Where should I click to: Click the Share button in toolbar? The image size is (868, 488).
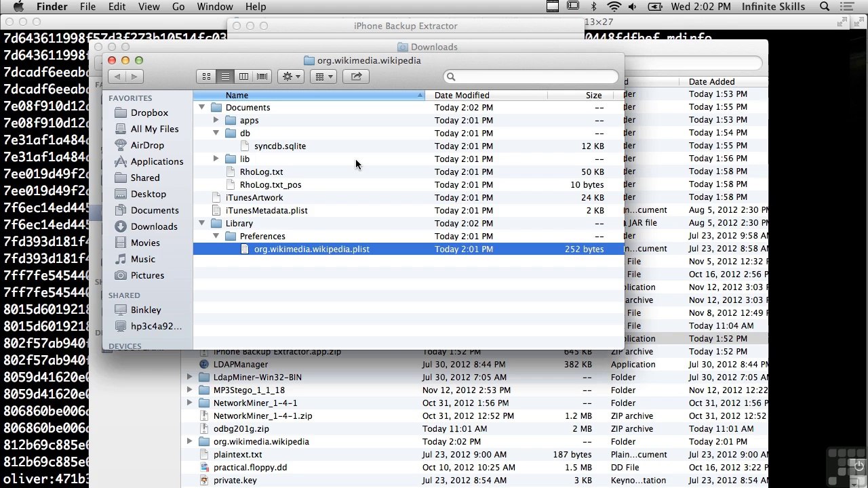tap(356, 77)
